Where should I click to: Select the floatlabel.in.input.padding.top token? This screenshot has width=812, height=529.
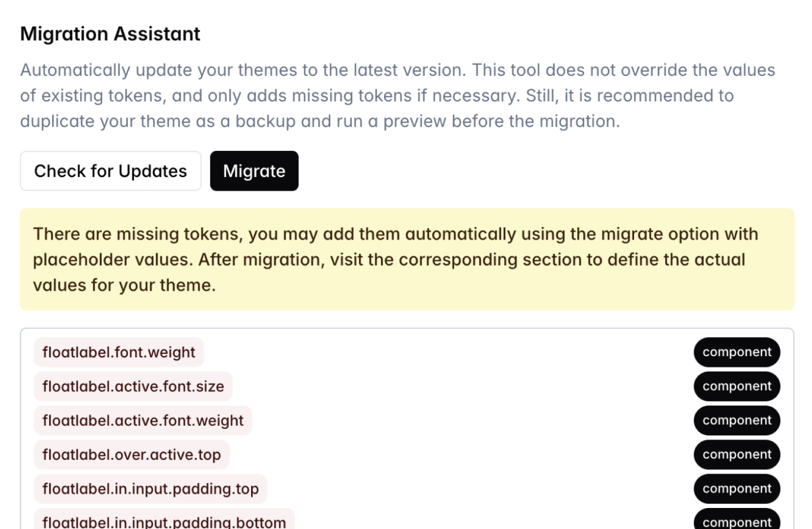(x=150, y=488)
